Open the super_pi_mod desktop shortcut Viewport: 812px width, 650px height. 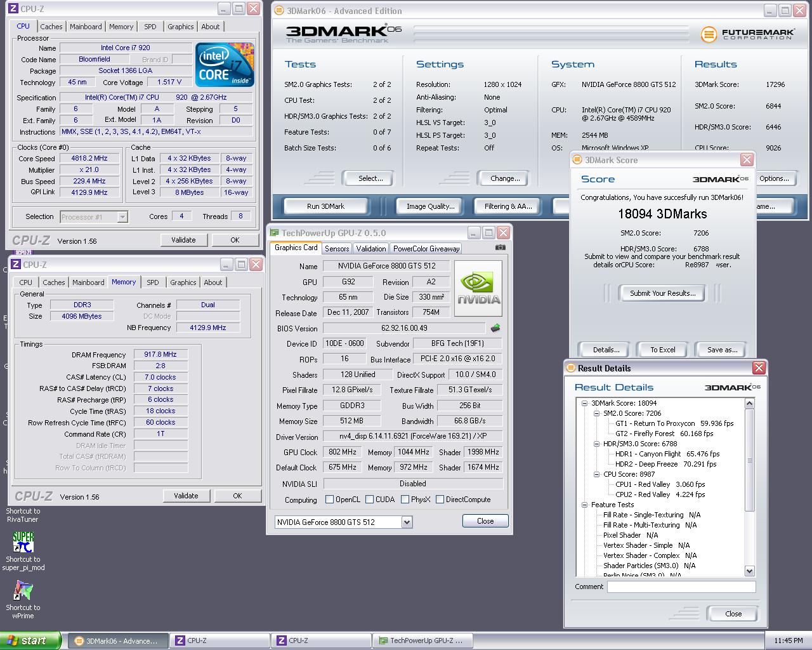tap(23, 543)
